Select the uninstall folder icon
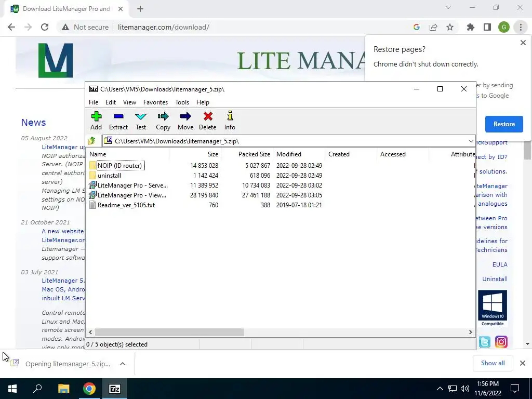Image resolution: width=532 pixels, height=399 pixels. click(92, 176)
